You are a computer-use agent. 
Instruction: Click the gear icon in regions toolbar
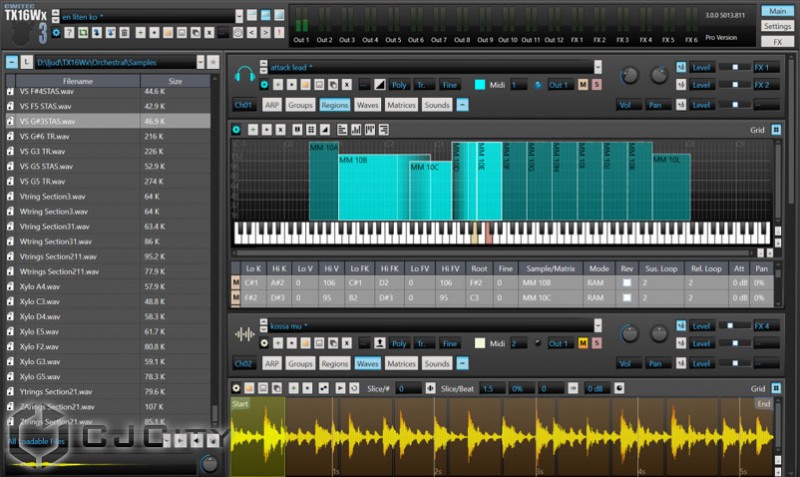pyautogui.click(x=236, y=129)
